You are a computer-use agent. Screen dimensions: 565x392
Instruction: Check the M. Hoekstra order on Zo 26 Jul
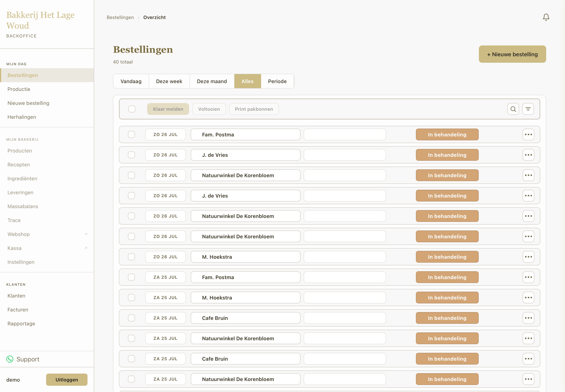[131, 257]
